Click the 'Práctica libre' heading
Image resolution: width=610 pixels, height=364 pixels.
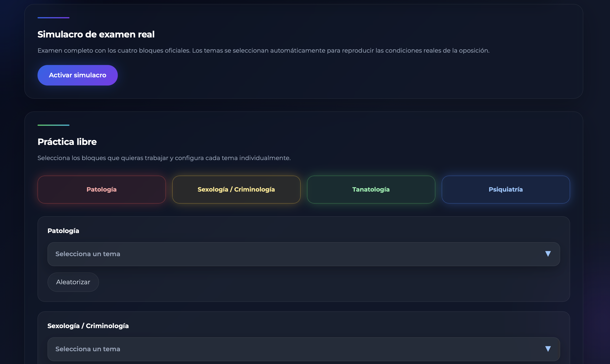[67, 142]
